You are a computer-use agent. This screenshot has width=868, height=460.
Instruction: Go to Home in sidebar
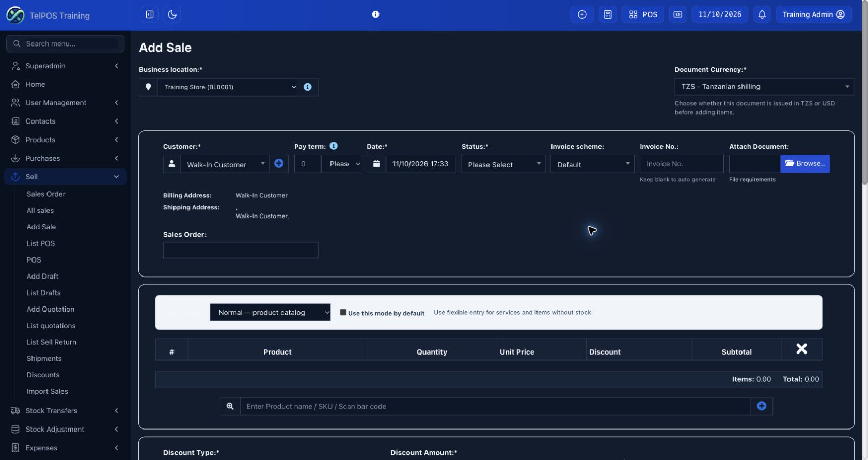[x=66, y=84]
